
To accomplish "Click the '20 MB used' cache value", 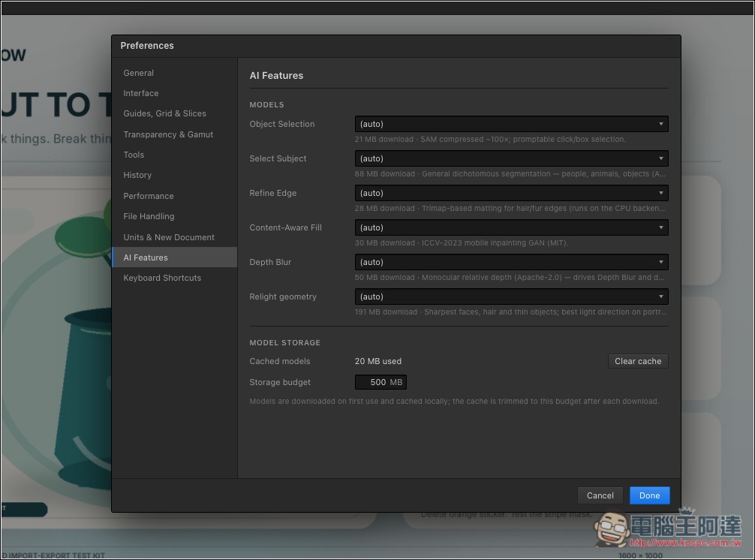I will click(378, 361).
